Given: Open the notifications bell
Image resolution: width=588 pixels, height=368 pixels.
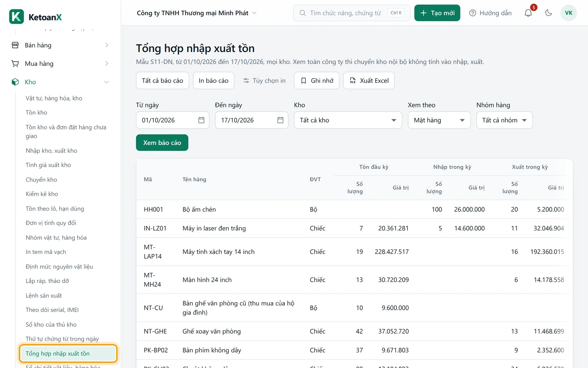Looking at the screenshot, I should tap(528, 13).
